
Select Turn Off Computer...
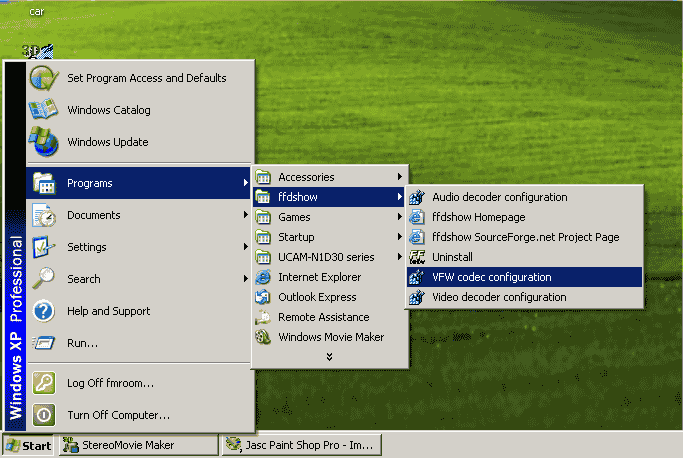tap(140, 415)
